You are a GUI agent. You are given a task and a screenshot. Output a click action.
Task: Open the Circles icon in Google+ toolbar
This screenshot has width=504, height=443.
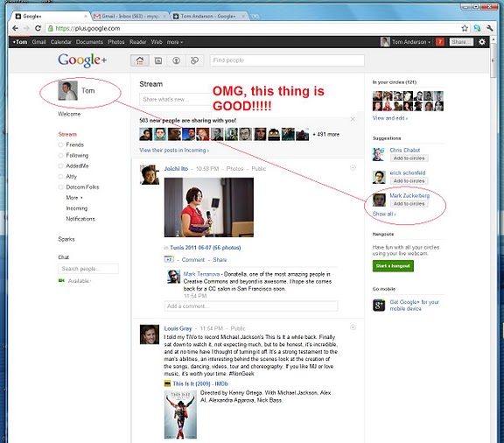194,60
